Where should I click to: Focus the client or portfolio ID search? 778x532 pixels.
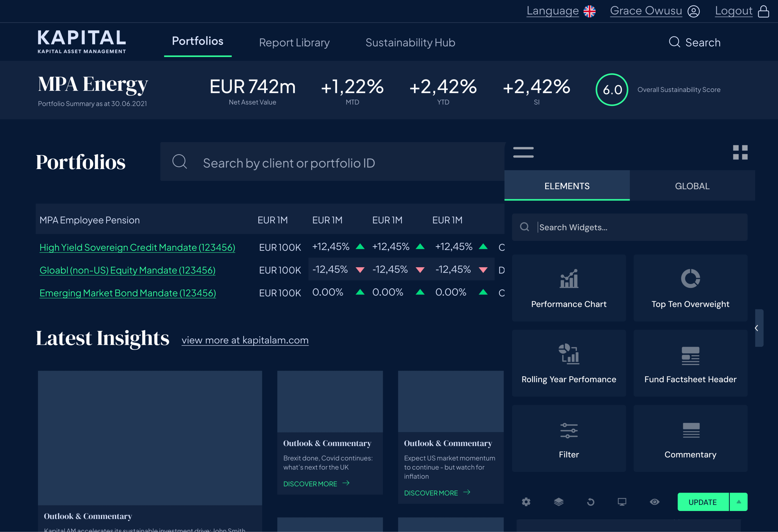click(332, 162)
